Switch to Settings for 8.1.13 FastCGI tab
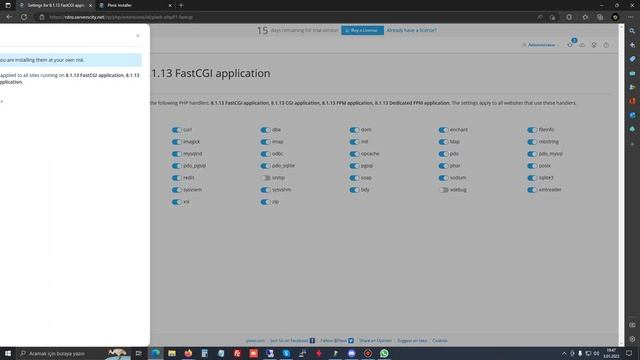This screenshot has width=640, height=360. coord(56,5)
